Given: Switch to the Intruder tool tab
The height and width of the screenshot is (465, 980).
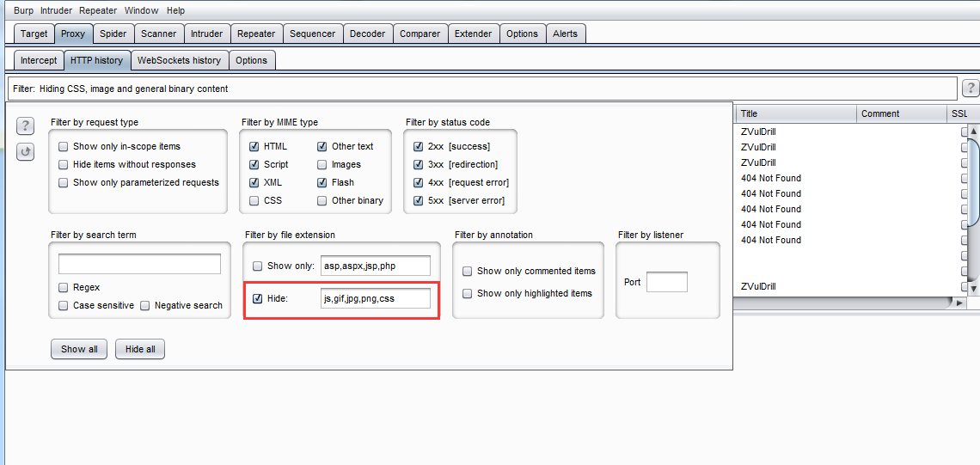Looking at the screenshot, I should [x=207, y=34].
